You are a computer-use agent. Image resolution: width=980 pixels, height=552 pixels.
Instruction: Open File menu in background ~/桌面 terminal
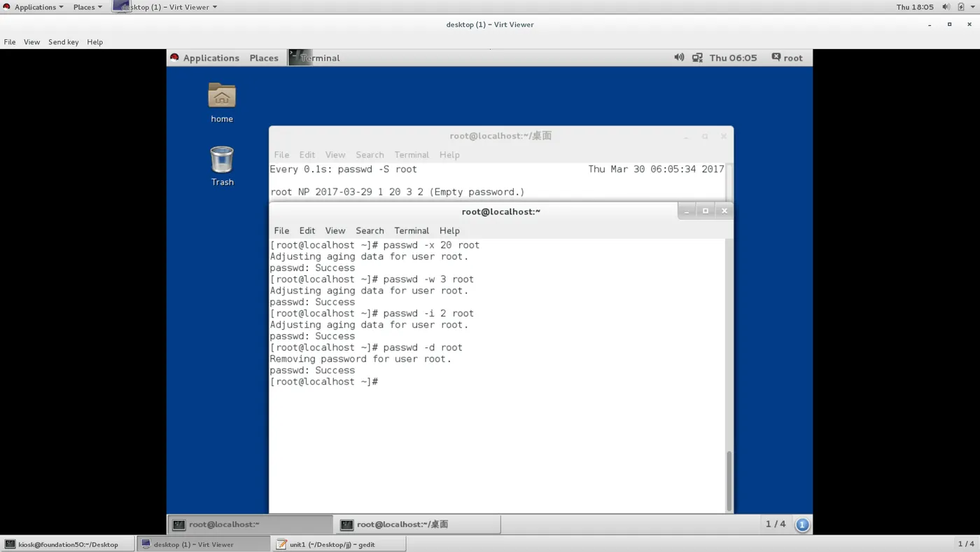281,155
